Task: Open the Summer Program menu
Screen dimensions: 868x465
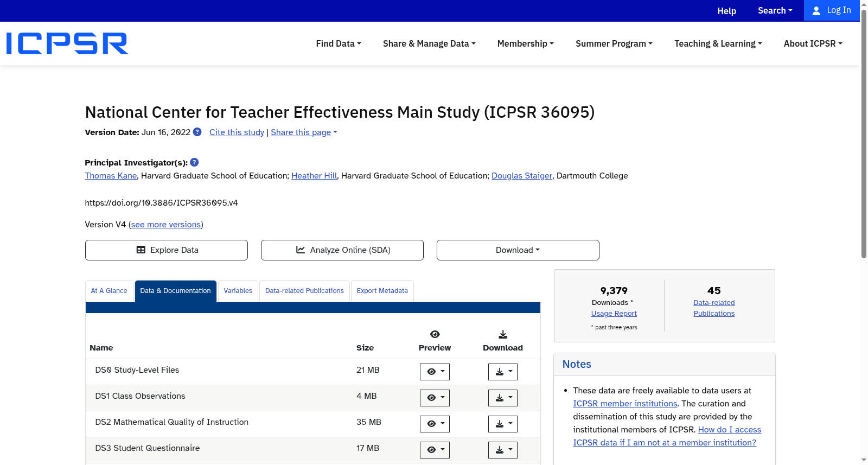Action: pyautogui.click(x=614, y=43)
